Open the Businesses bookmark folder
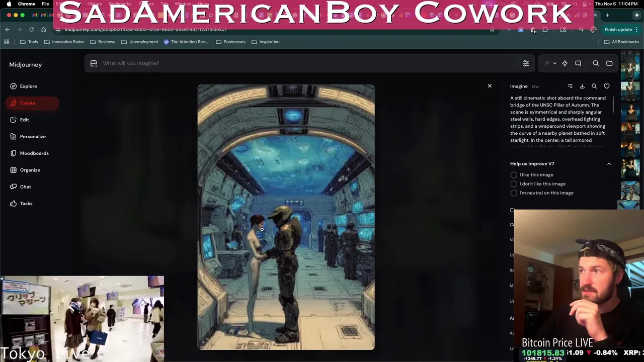 point(230,42)
